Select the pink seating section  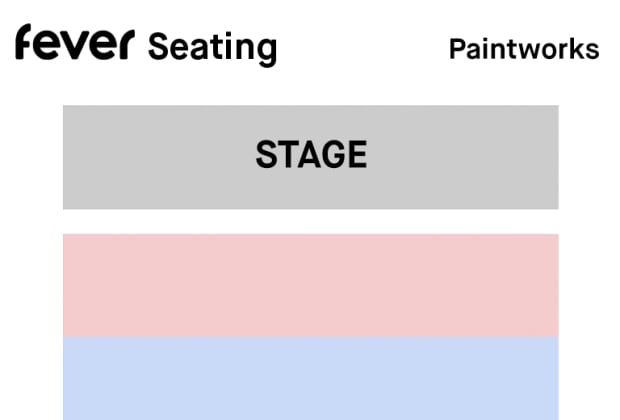coord(311,286)
